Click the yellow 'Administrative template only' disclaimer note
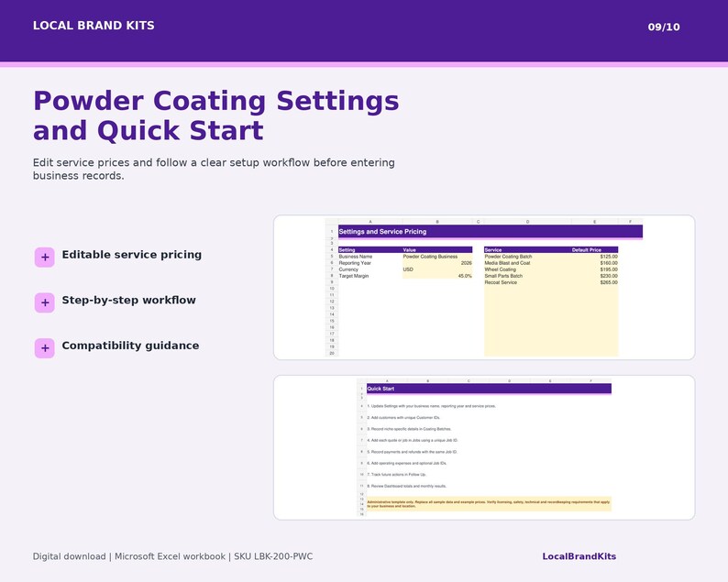The image size is (728, 582). click(x=489, y=504)
